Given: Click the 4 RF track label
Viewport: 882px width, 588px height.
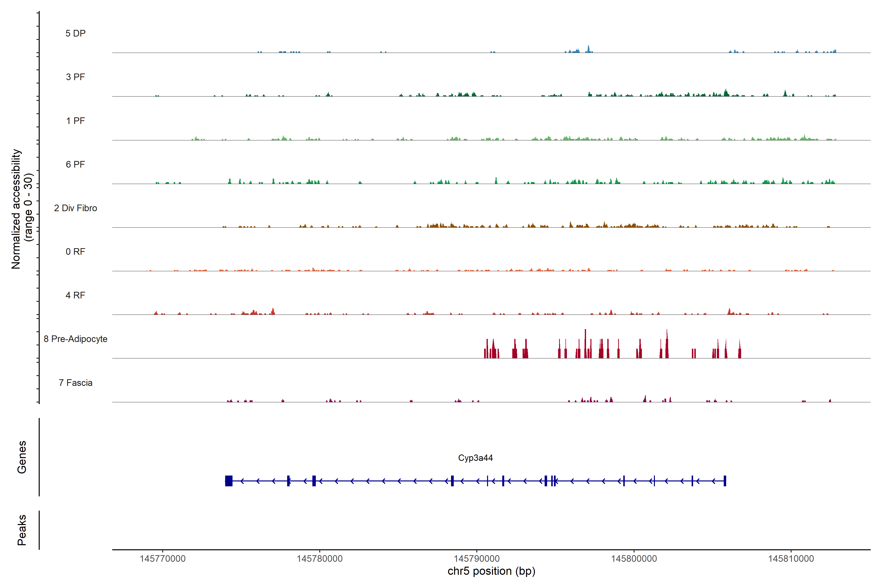Looking at the screenshot, I should pos(75,295).
